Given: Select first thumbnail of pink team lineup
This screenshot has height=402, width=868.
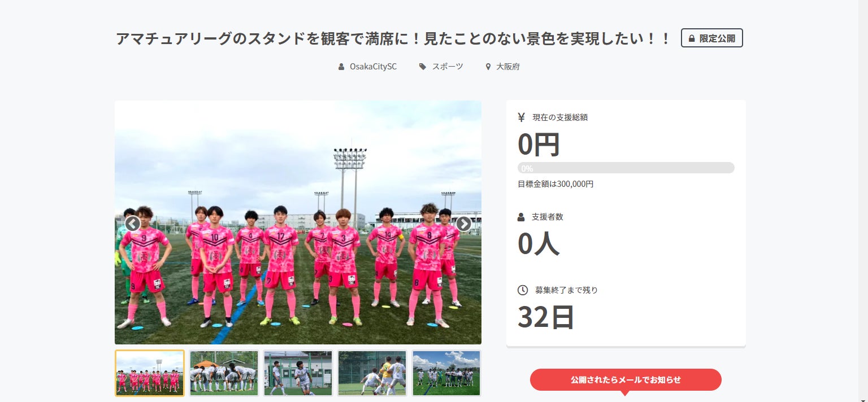Looking at the screenshot, I should [x=150, y=373].
